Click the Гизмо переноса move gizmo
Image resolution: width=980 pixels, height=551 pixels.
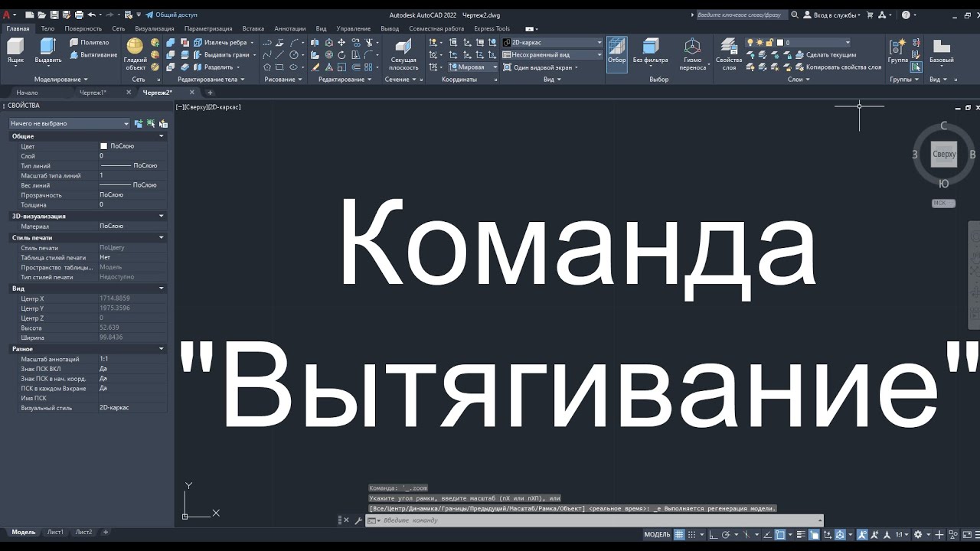[692, 54]
